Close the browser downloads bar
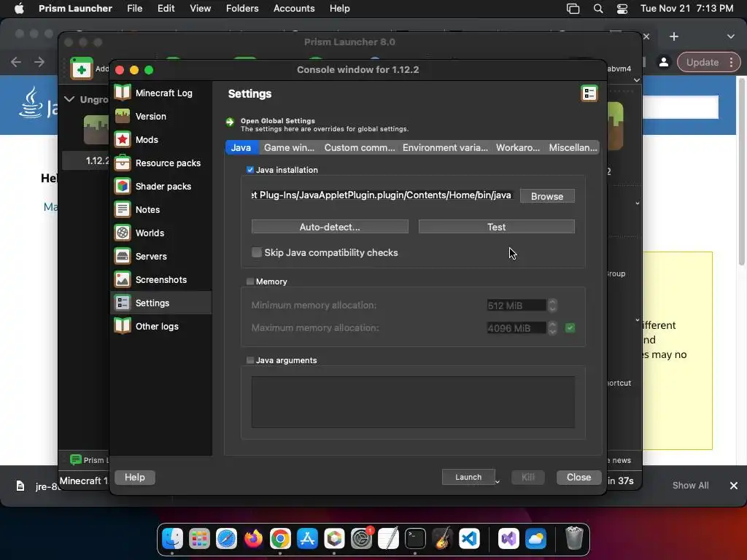 [x=734, y=486]
